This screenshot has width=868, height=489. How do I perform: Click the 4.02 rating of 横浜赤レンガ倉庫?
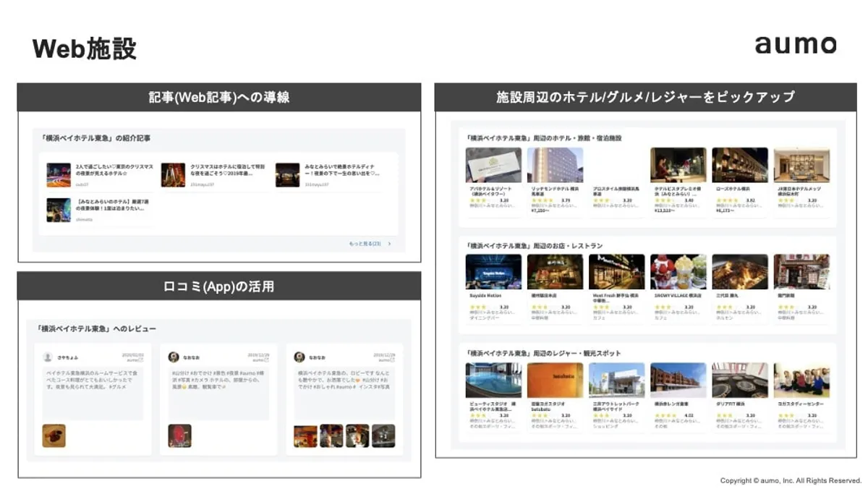(689, 415)
